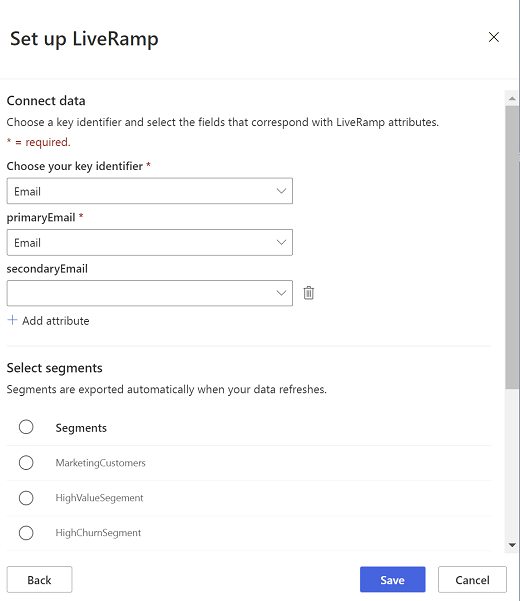Click the scrollbar up arrow
Screen dimensions: 520x601
pyautogui.click(x=512, y=99)
